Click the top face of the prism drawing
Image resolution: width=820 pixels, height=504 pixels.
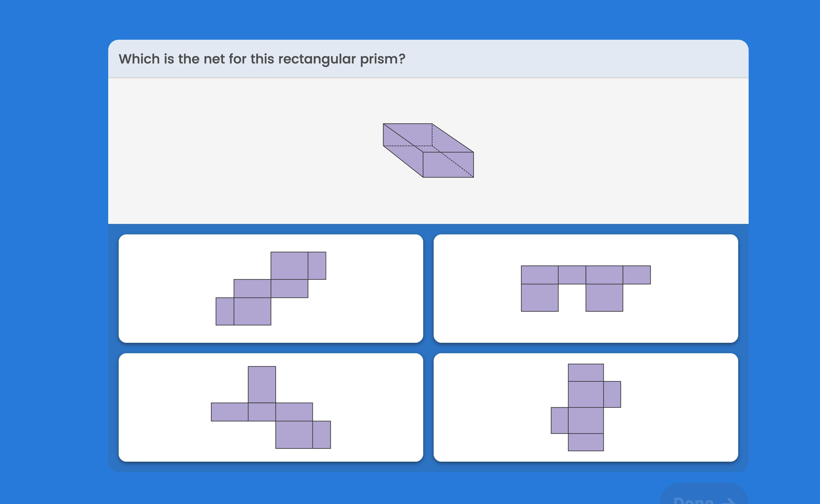[x=428, y=138]
